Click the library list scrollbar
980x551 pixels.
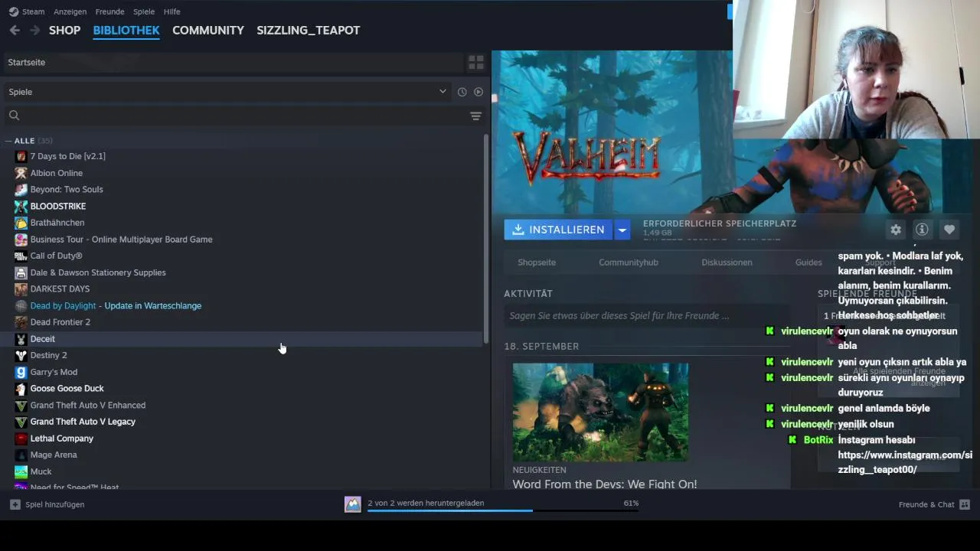485,239
